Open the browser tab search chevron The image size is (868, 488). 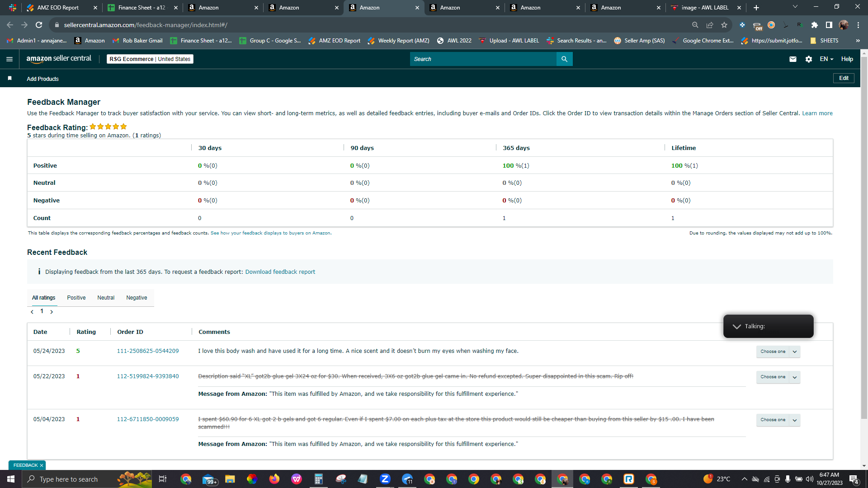[x=795, y=7]
